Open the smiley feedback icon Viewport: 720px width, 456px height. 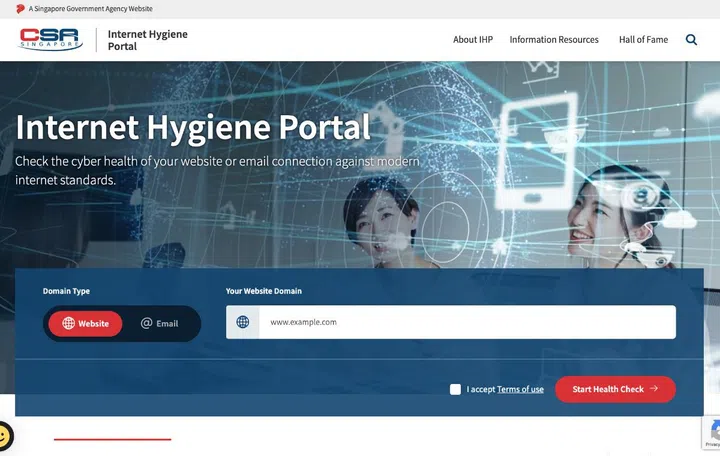point(4,436)
